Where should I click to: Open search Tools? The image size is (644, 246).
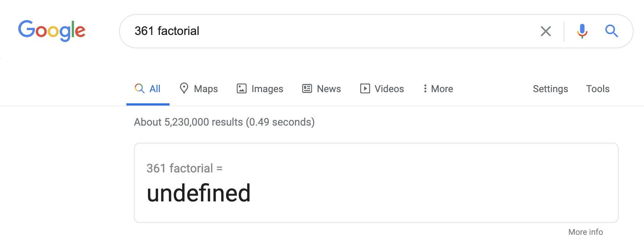coord(598,89)
